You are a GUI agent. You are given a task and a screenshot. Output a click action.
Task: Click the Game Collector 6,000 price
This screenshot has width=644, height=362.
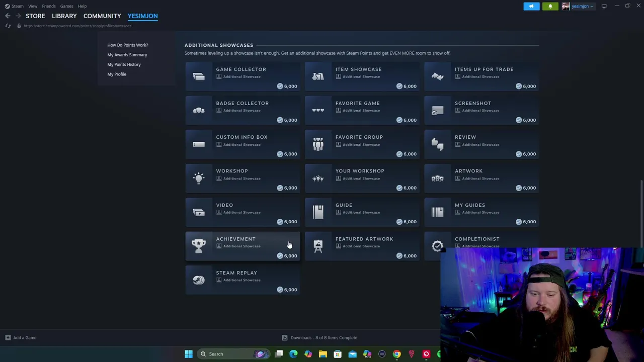[287, 86]
